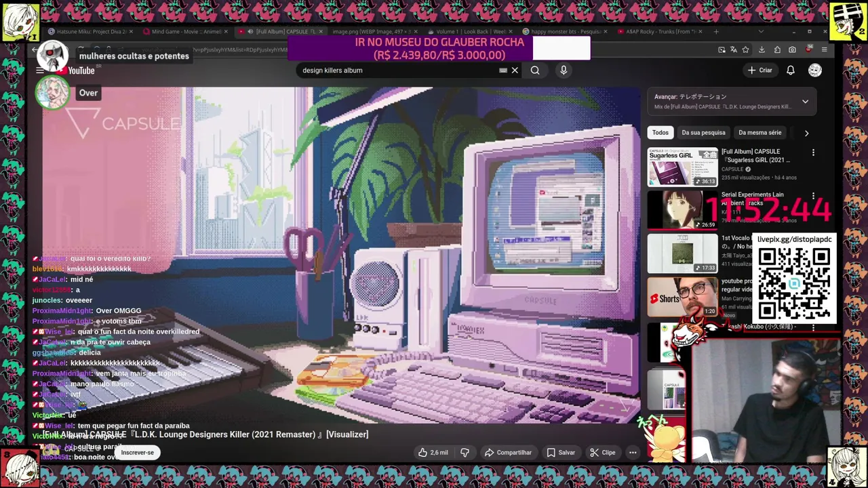Open the Sugarless GiRL album thumbnail
Screen dimensions: 868x488
tap(682, 167)
